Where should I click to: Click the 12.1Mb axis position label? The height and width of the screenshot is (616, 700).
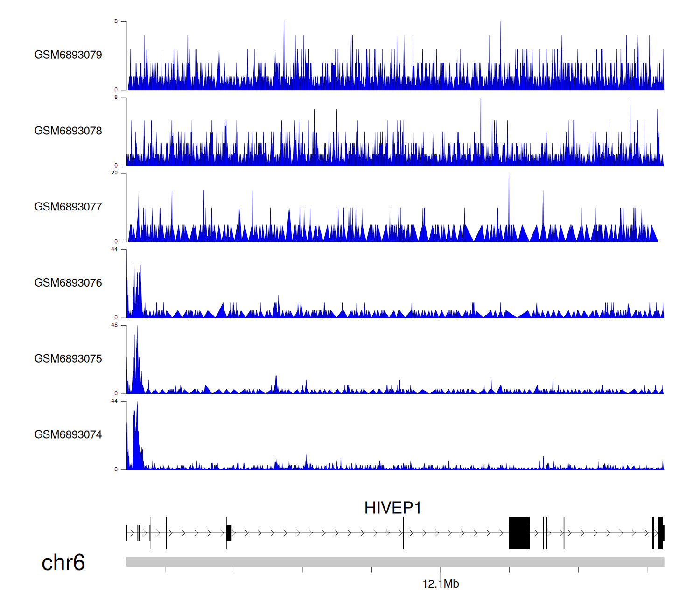point(441,584)
